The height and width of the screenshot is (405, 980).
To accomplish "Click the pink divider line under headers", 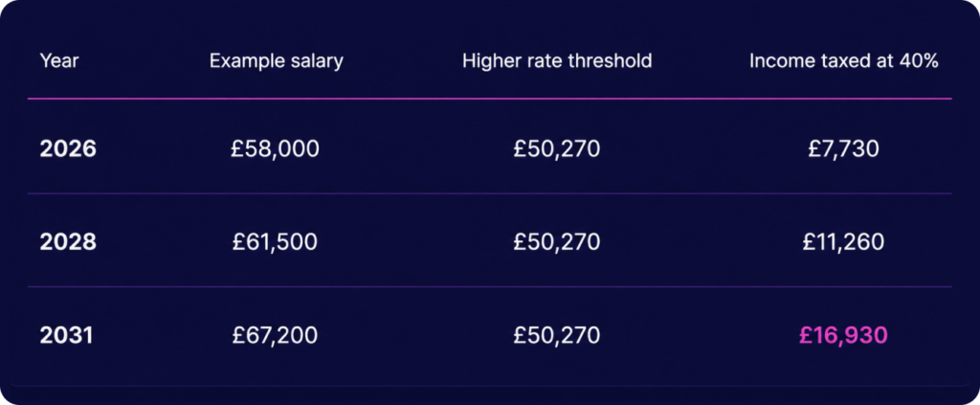I will coord(489,99).
